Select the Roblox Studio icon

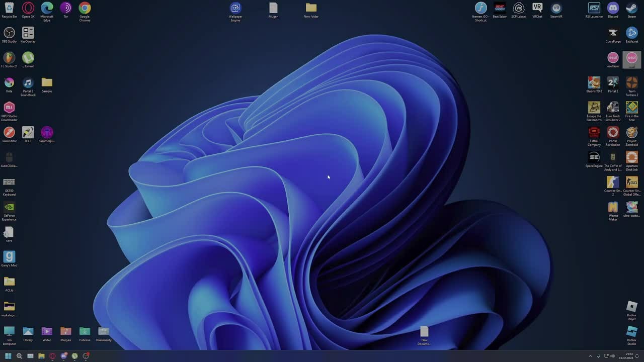[x=631, y=335]
